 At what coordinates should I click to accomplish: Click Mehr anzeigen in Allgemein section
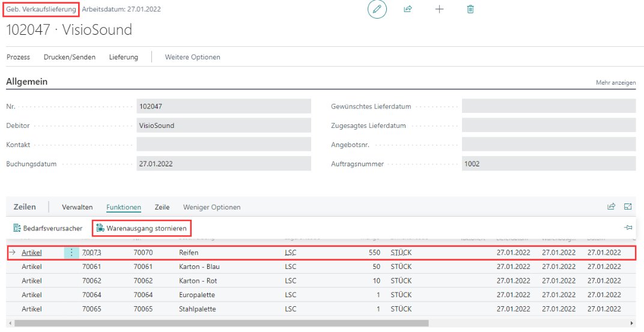coord(615,82)
